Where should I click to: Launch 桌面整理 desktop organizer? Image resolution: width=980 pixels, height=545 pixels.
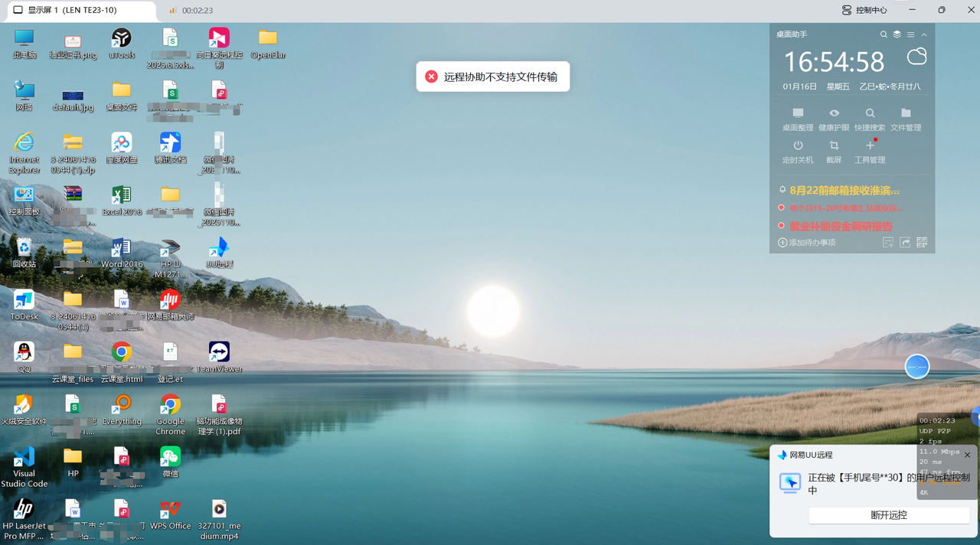(x=798, y=119)
